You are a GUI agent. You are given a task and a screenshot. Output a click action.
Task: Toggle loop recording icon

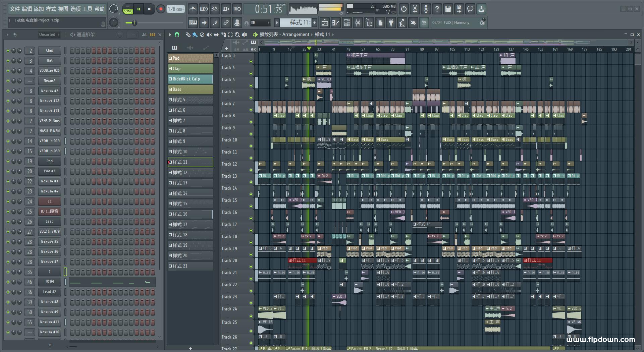(237, 9)
